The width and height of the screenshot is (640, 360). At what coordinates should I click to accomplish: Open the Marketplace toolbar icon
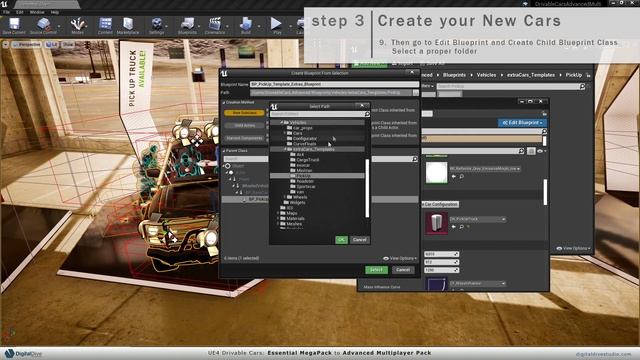coord(128,26)
